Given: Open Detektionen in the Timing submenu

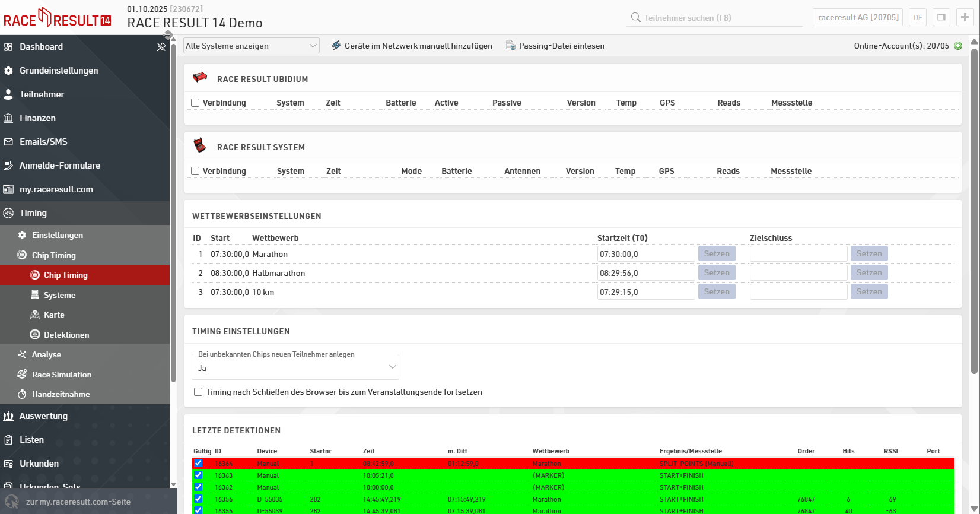Looking at the screenshot, I should tap(66, 335).
